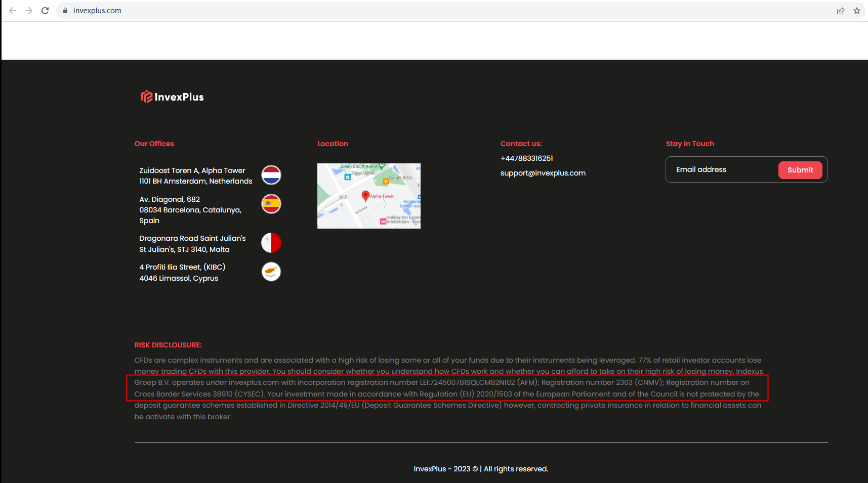The image size is (868, 483).
Task: Click the Netherlands flag icon
Action: (x=271, y=175)
